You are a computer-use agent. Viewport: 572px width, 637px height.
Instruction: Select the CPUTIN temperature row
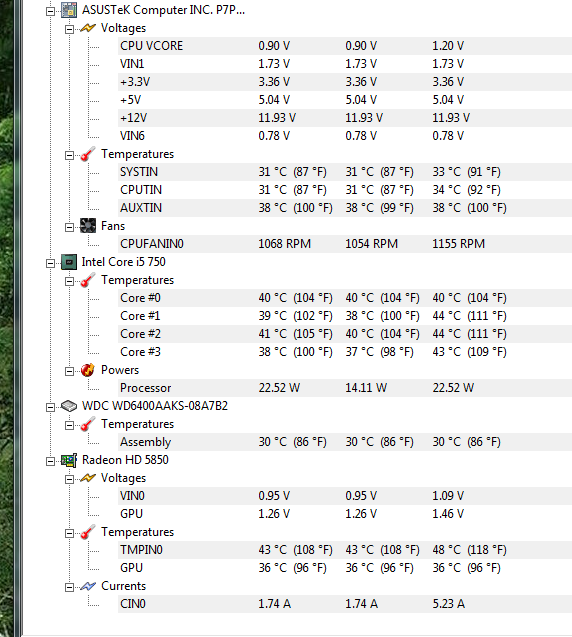click(x=345, y=190)
